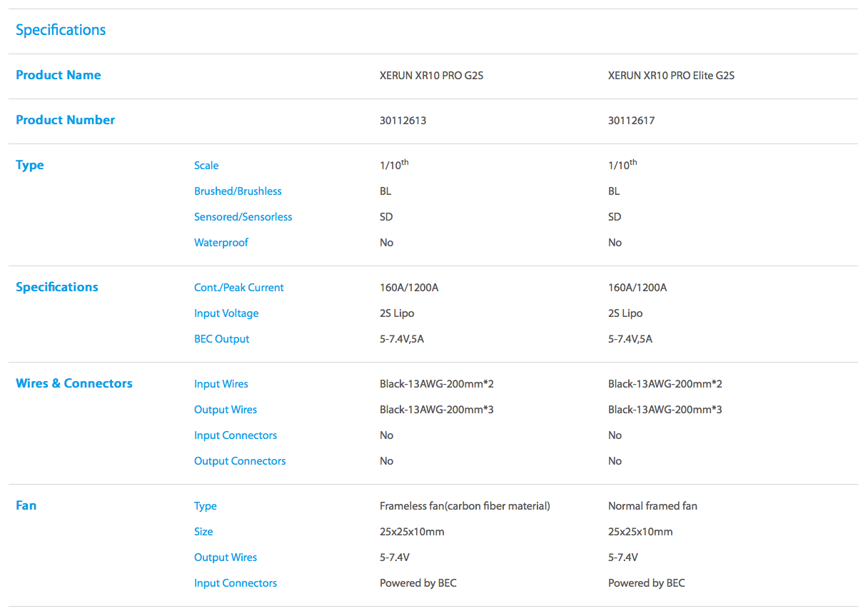868x616 pixels.
Task: Click Black-13AWG-200mm*2 for Elite G2S
Action: pyautogui.click(x=665, y=384)
